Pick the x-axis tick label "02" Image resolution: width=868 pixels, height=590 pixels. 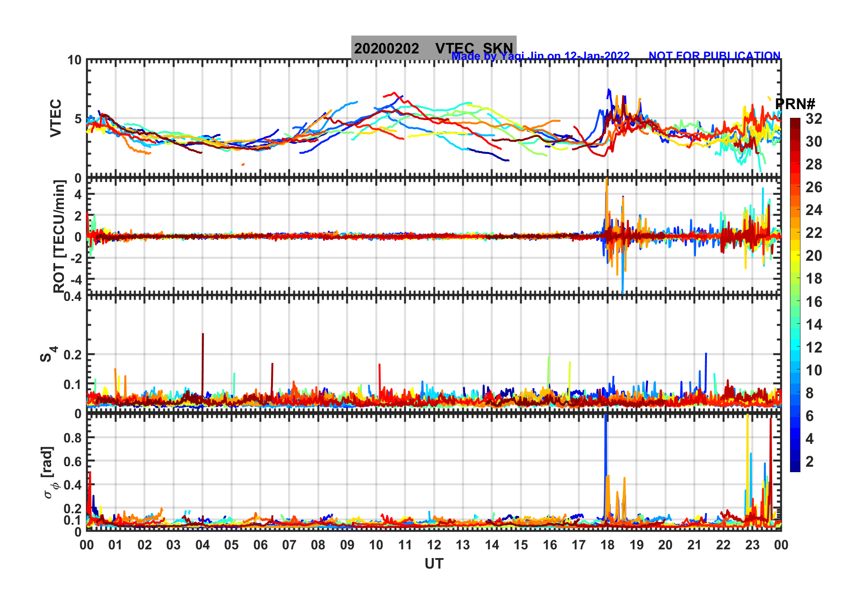pyautogui.click(x=145, y=545)
